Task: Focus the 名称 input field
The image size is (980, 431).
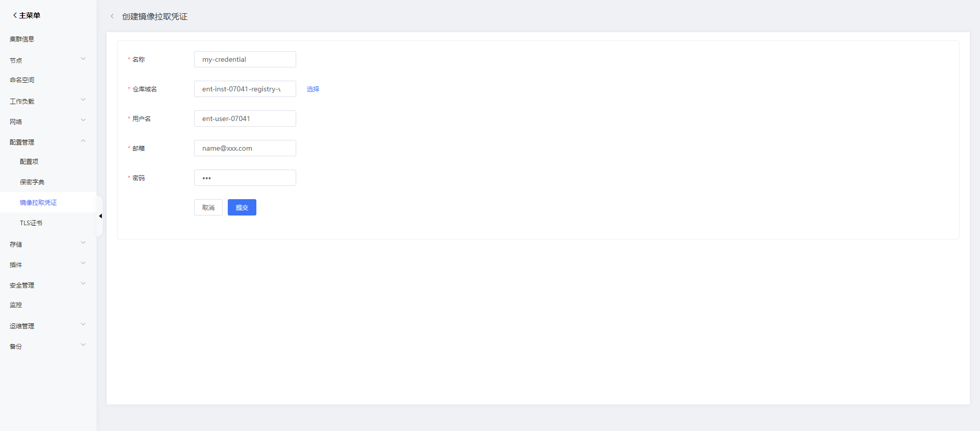Action: 245,59
